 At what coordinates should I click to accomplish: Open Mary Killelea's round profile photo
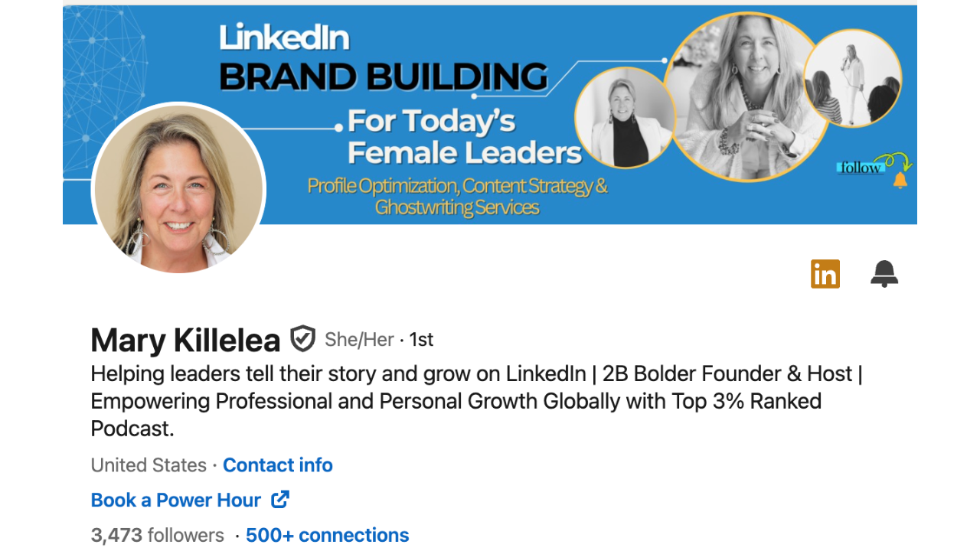(178, 188)
